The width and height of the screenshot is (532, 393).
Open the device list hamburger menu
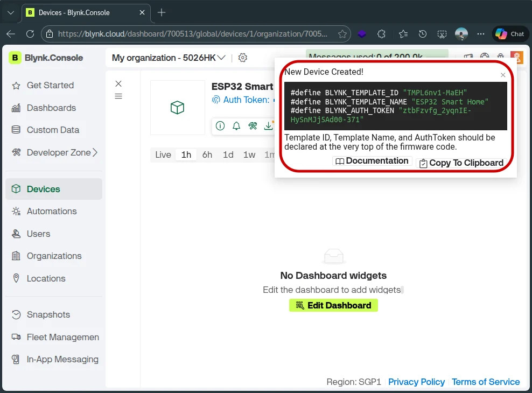click(118, 96)
